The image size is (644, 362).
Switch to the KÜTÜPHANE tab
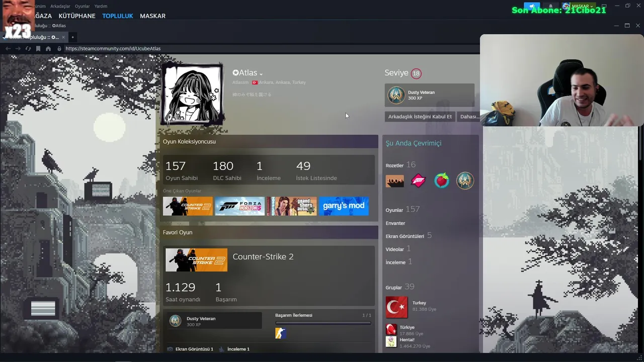[x=77, y=16]
